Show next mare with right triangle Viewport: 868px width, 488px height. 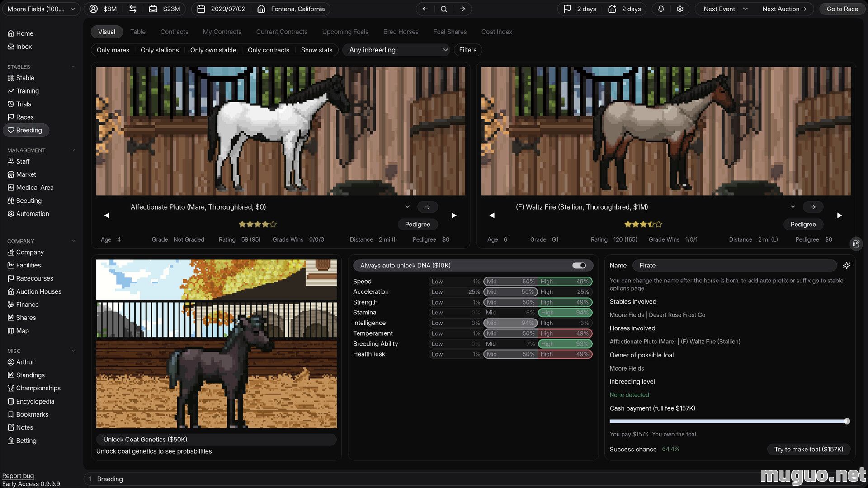[x=454, y=216]
